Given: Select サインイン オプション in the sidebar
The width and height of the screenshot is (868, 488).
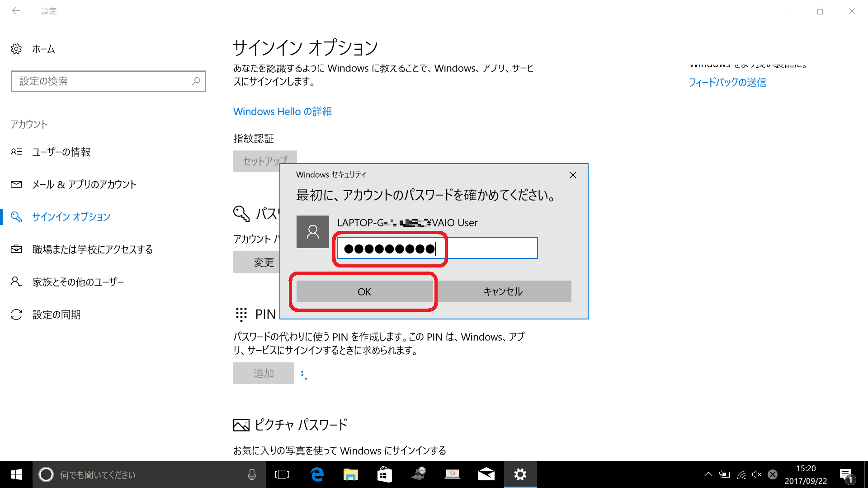Looking at the screenshot, I should pos(71,217).
